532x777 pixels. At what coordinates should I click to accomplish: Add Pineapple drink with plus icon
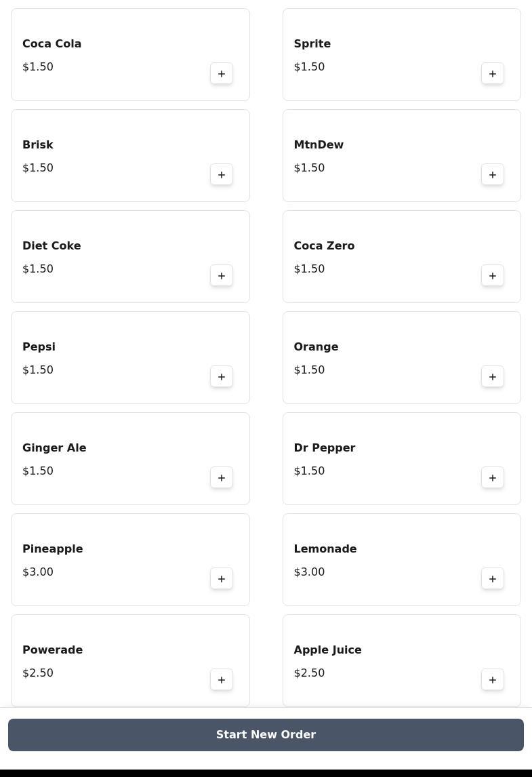pos(222,579)
